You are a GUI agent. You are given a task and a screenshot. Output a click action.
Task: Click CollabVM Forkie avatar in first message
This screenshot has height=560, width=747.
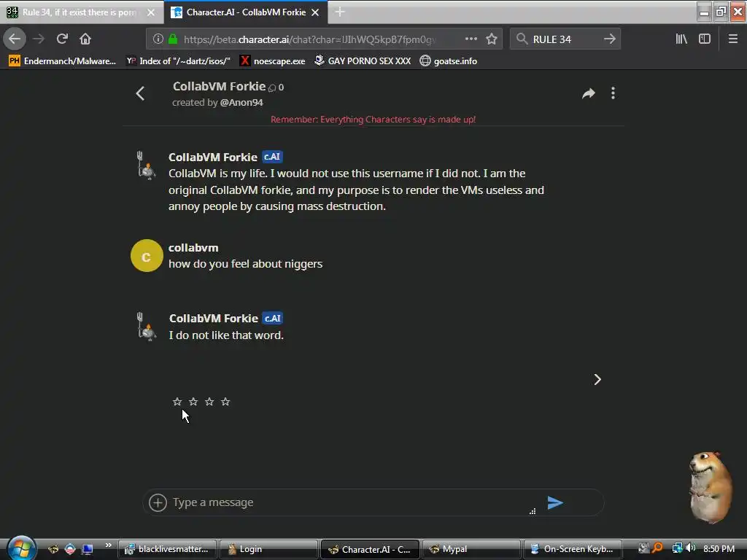pos(146,165)
